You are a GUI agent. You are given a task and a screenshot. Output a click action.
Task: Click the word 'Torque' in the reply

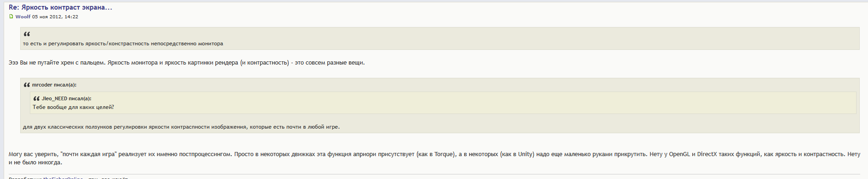[x=444, y=154]
